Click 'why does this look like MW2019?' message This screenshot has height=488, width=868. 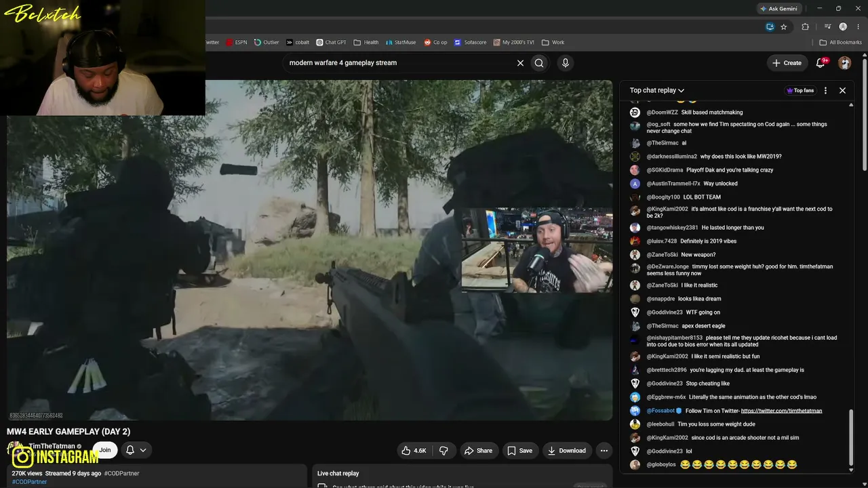741,157
